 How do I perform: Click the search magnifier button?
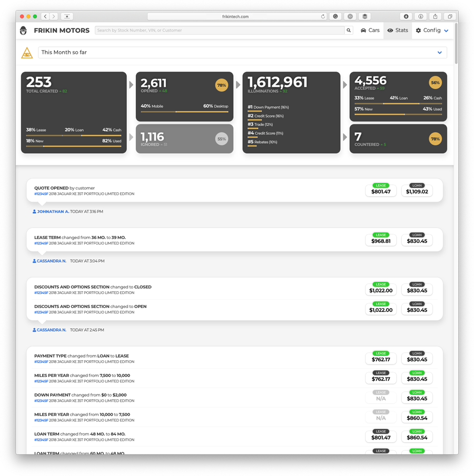[x=349, y=31]
